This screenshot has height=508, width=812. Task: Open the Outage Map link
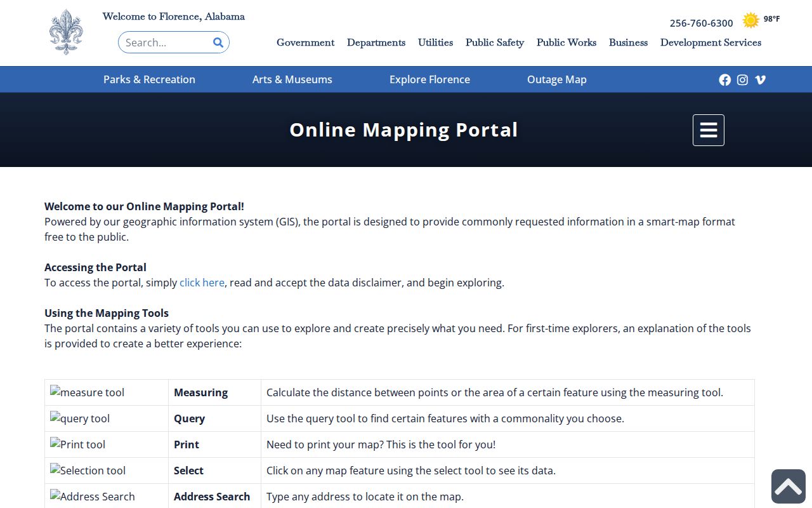(557, 79)
